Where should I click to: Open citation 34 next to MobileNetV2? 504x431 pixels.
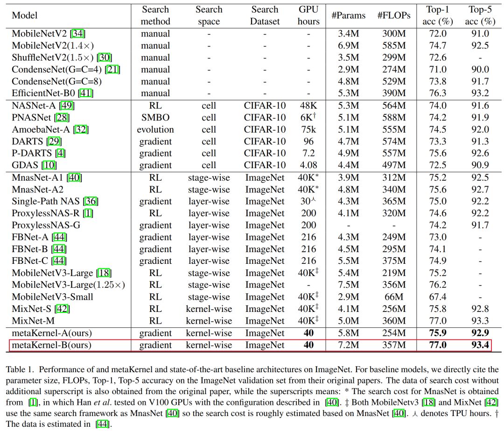[77, 34]
